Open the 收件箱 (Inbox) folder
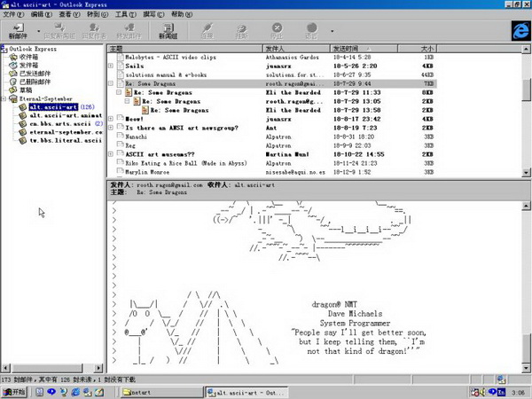The width and height of the screenshot is (532, 399). (x=28, y=56)
